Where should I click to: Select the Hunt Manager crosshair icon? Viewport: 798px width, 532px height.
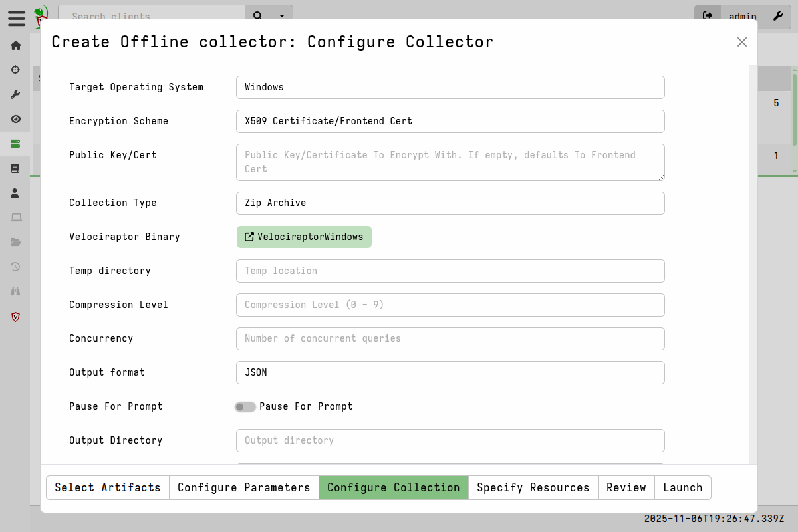click(15, 70)
